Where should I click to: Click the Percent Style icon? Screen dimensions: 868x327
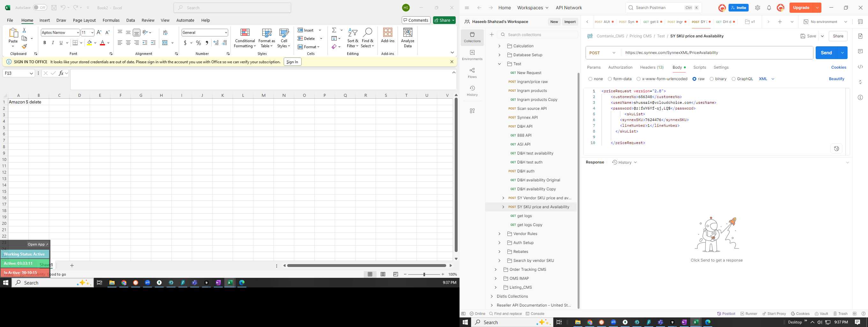coord(198,43)
